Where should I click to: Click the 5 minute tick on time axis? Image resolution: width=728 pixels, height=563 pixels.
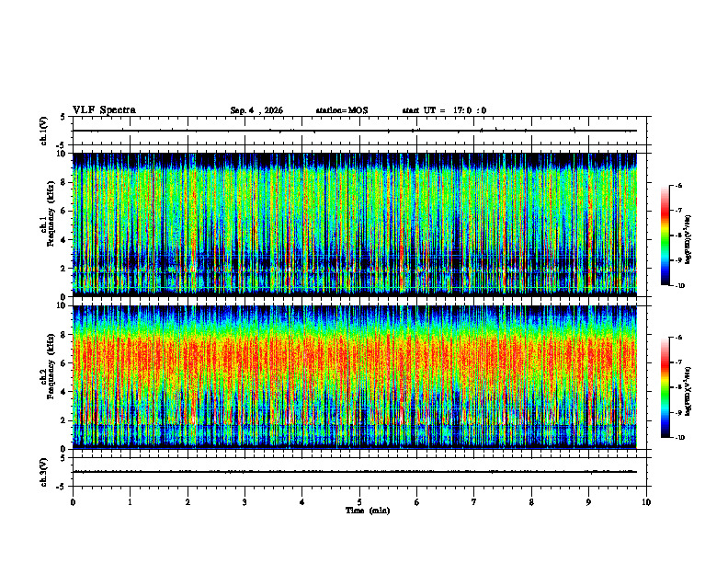click(x=359, y=502)
